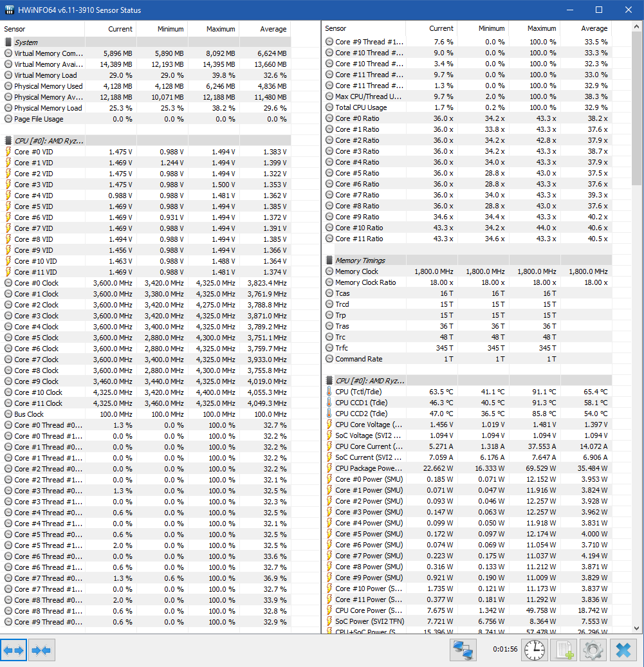The width and height of the screenshot is (644, 667).
Task: Select the SoC Power (SVI2 TFN) row
Action: point(467,621)
